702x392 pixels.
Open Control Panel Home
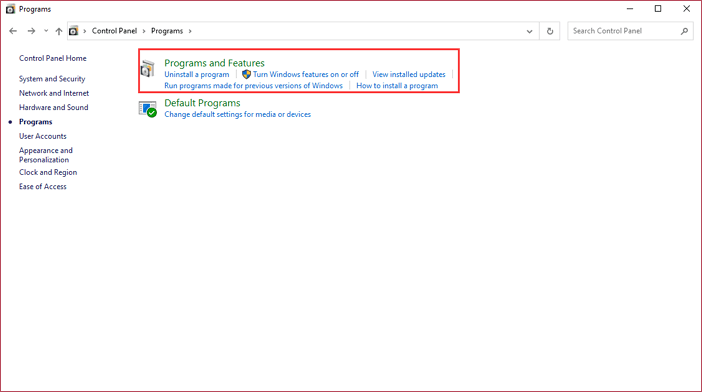53,58
